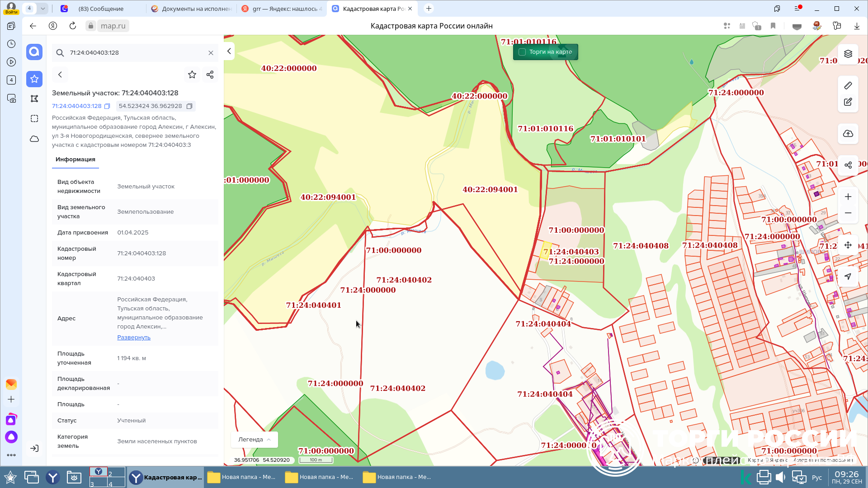Go back with the panel back arrow
Viewport: 868px width, 488px height.
click(60, 75)
